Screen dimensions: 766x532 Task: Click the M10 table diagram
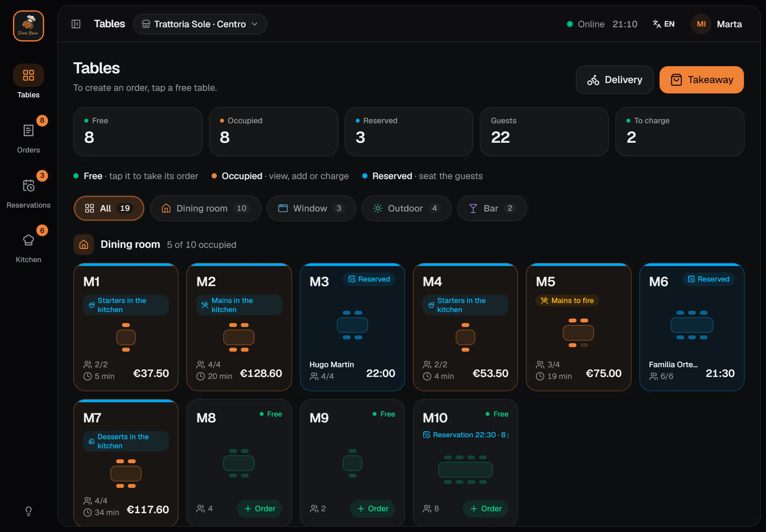(465, 470)
